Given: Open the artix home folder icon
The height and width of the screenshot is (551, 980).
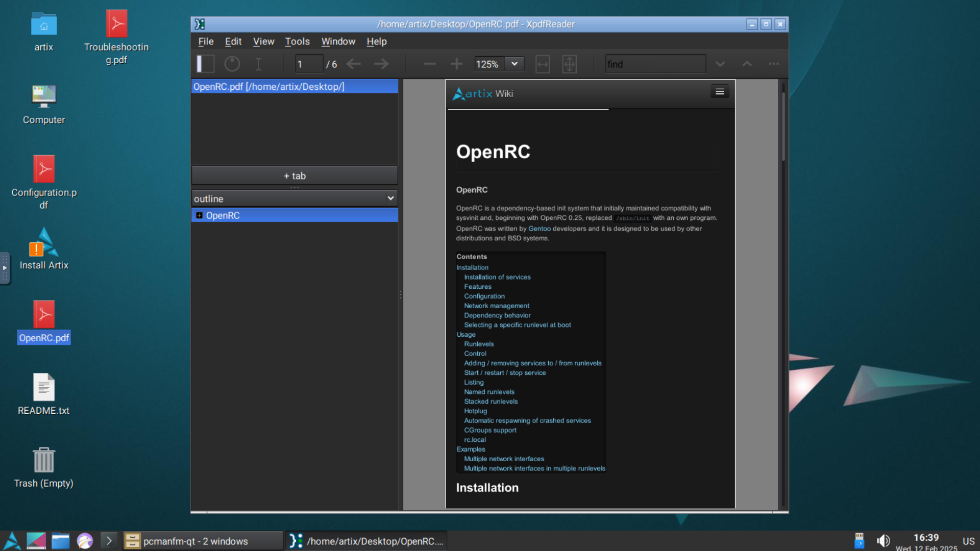Looking at the screenshot, I should click(x=44, y=32).
